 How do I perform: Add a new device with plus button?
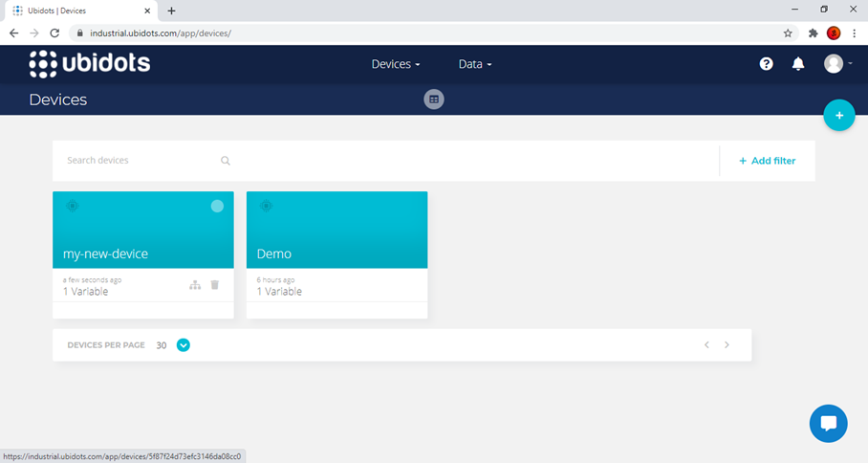839,115
